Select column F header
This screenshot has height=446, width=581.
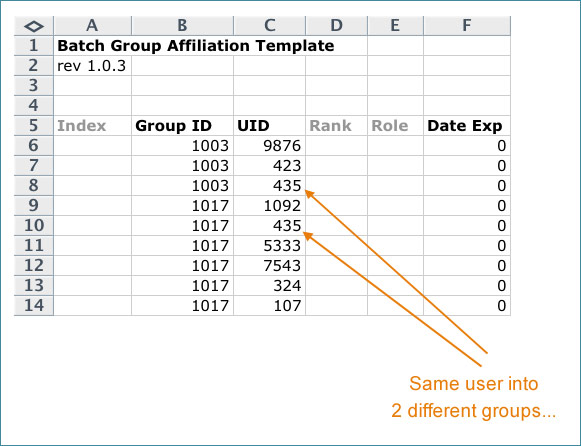pyautogui.click(x=467, y=26)
